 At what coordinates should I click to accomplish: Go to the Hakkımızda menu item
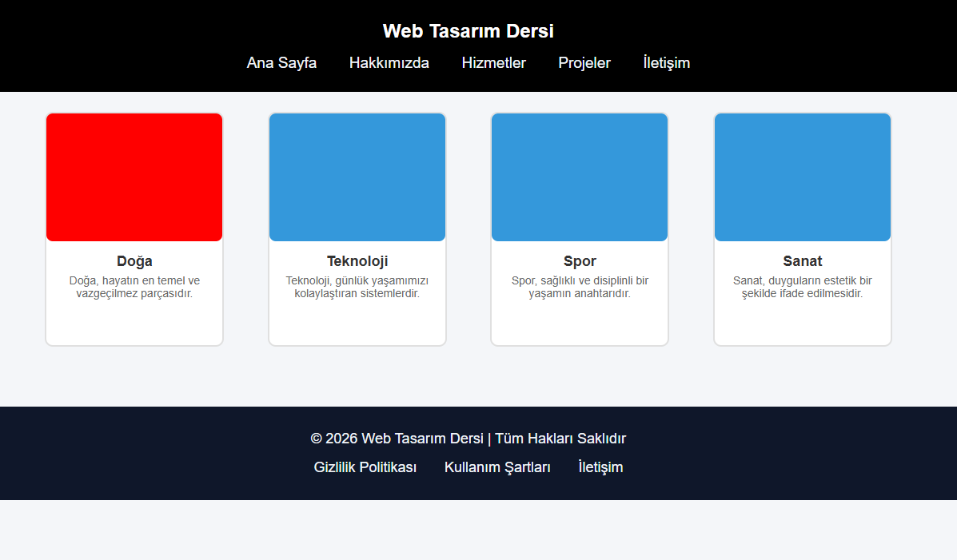pos(389,63)
